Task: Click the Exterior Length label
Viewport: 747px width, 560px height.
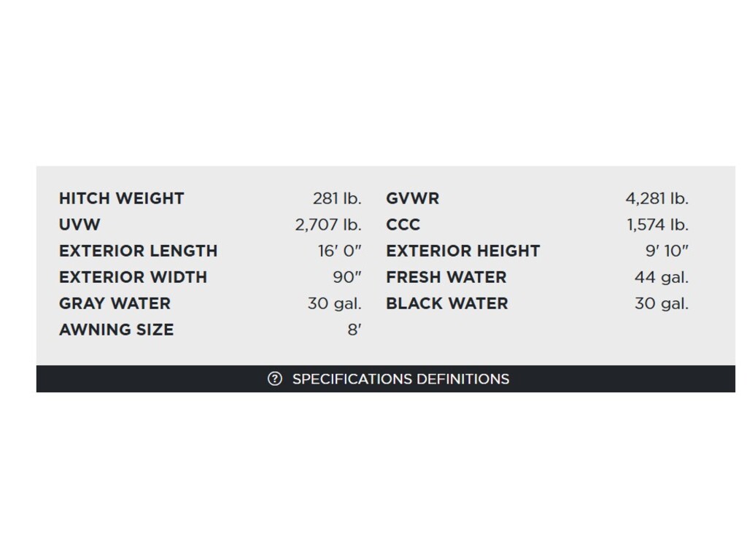Action: pyautogui.click(x=138, y=251)
